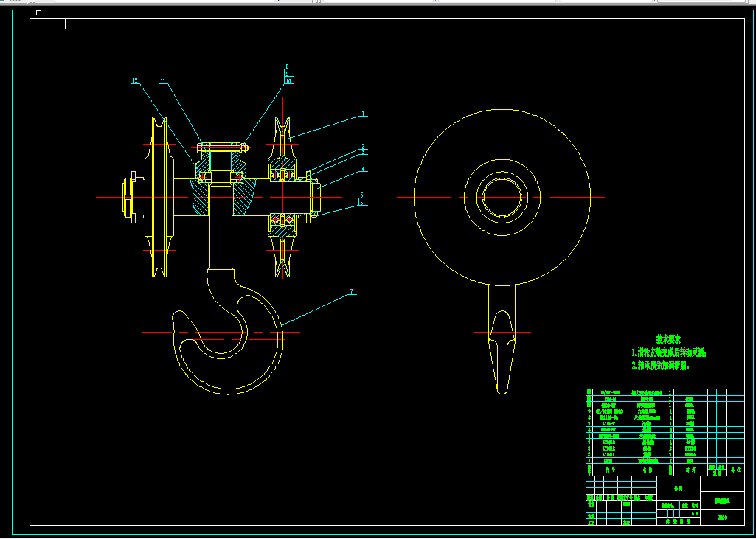Image resolution: width=756 pixels, height=539 pixels.
Task: Select part balloon number 2
Action: coord(364,146)
